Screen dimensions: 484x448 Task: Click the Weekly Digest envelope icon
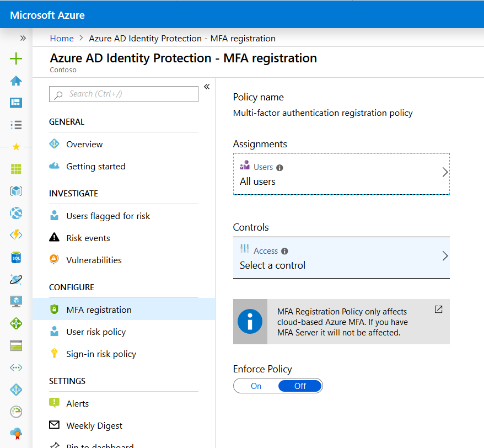pos(55,425)
